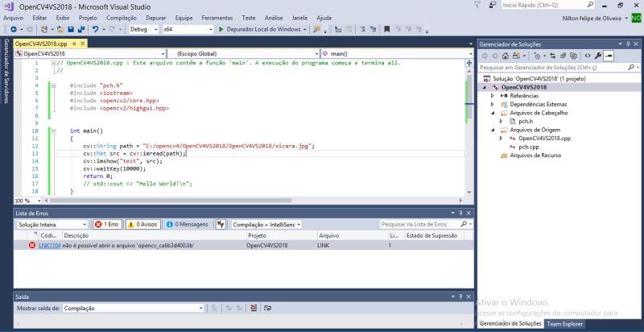The width and height of the screenshot is (644, 332).
Task: Click the feedback flag icon in title bar
Action: pos(493,6)
